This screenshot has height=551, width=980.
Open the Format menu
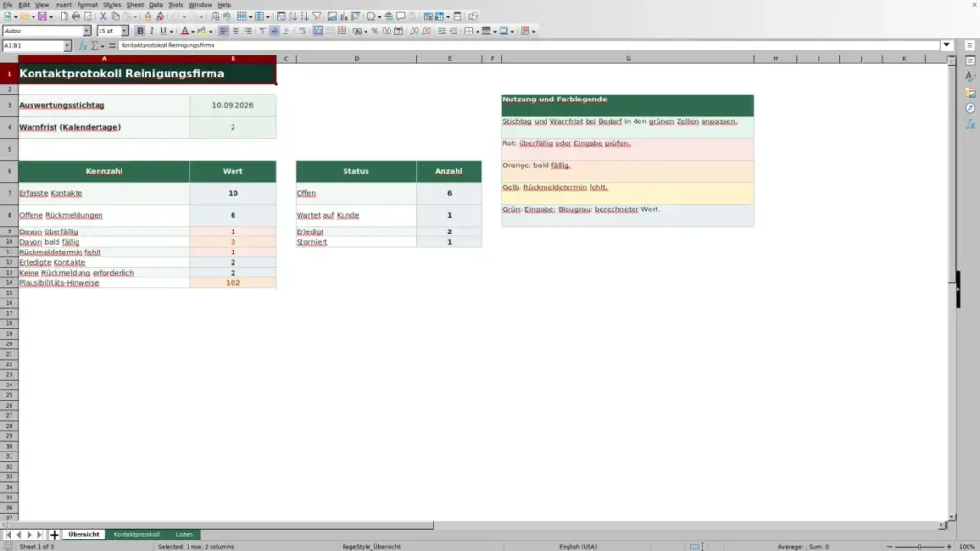click(x=87, y=5)
